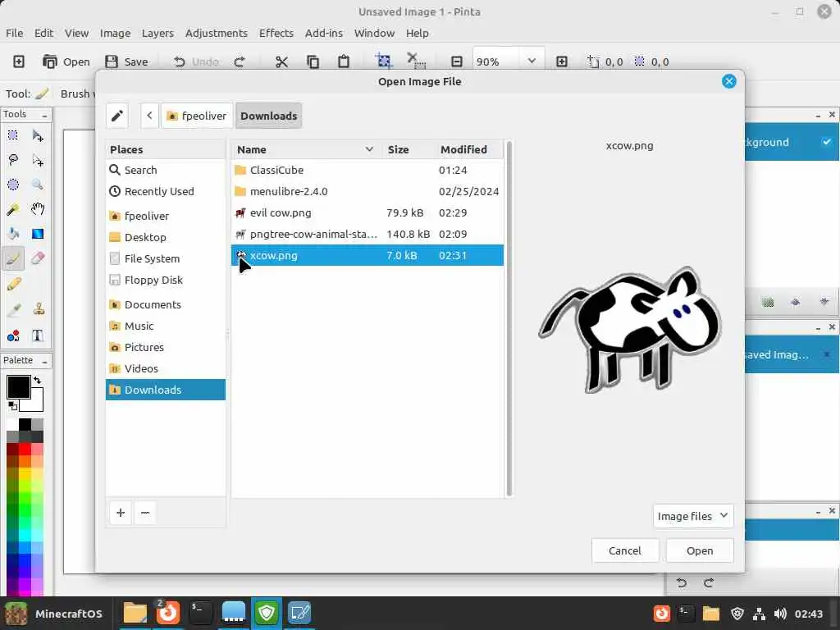
Task: Click the file list vertical scrollbar
Action: 509,319
